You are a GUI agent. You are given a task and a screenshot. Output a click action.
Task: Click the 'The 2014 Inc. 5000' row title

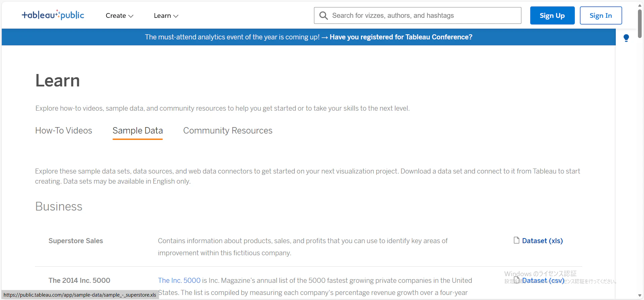79,280
